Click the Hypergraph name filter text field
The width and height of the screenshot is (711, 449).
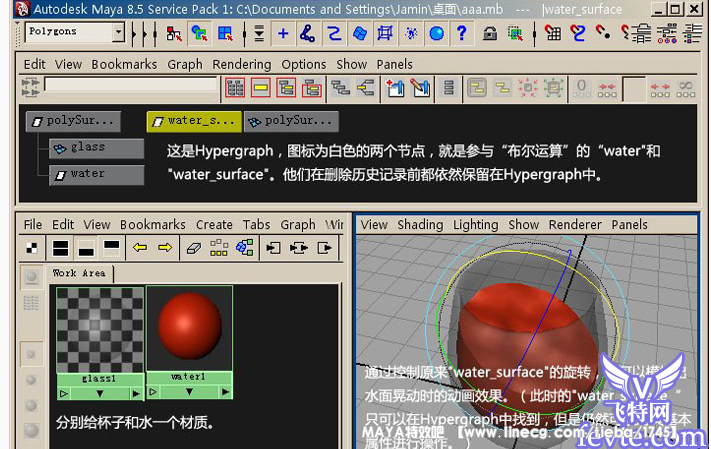pyautogui.click(x=131, y=84)
